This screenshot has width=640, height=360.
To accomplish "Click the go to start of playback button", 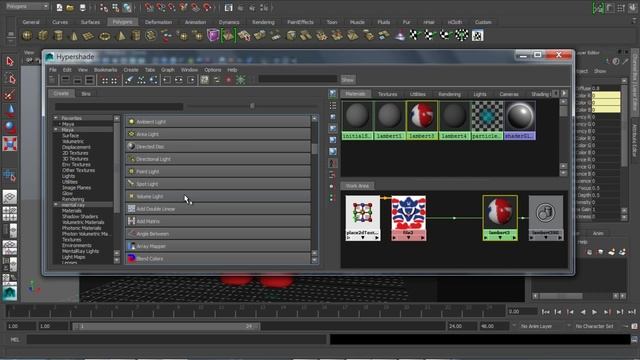I will pyautogui.click(x=545, y=312).
